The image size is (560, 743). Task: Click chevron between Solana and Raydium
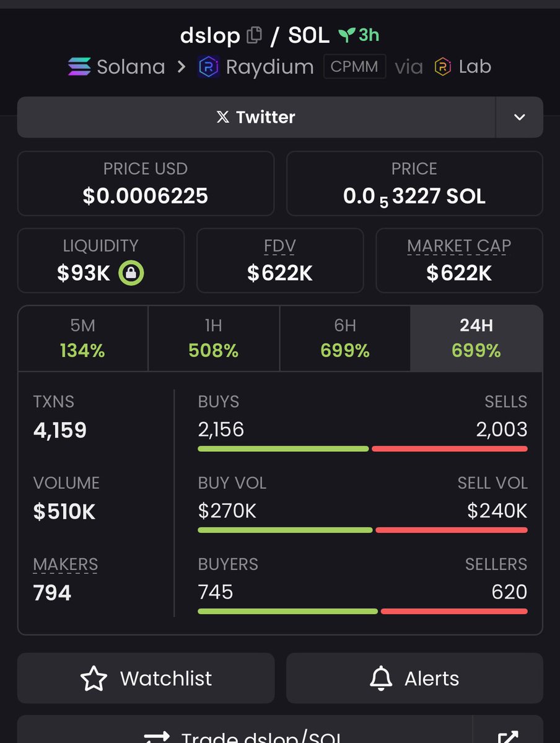[182, 67]
